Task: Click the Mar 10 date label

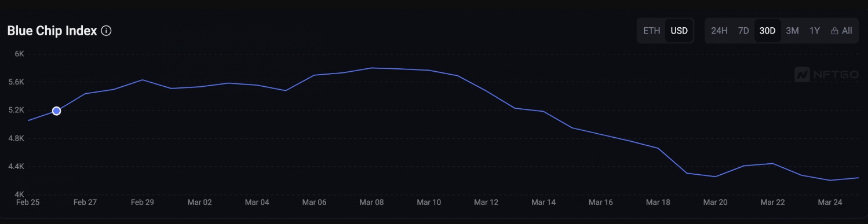Action: tap(429, 202)
